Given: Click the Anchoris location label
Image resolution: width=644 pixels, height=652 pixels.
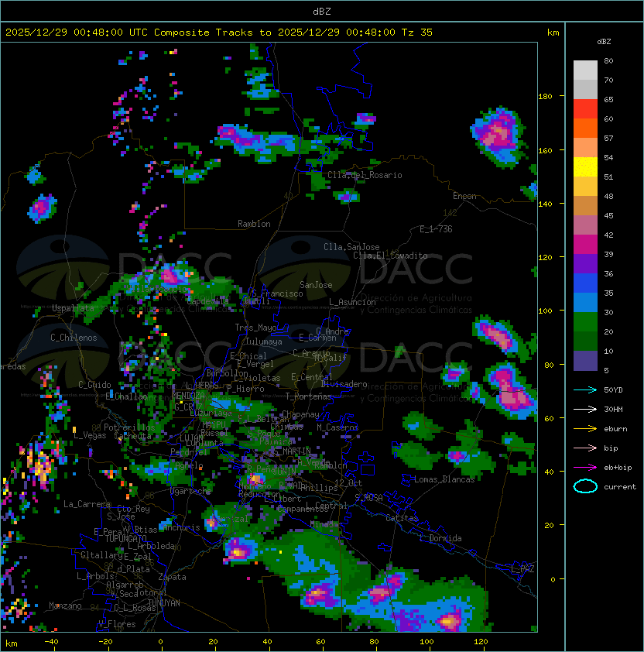Looking at the screenshot, I should click(181, 527).
